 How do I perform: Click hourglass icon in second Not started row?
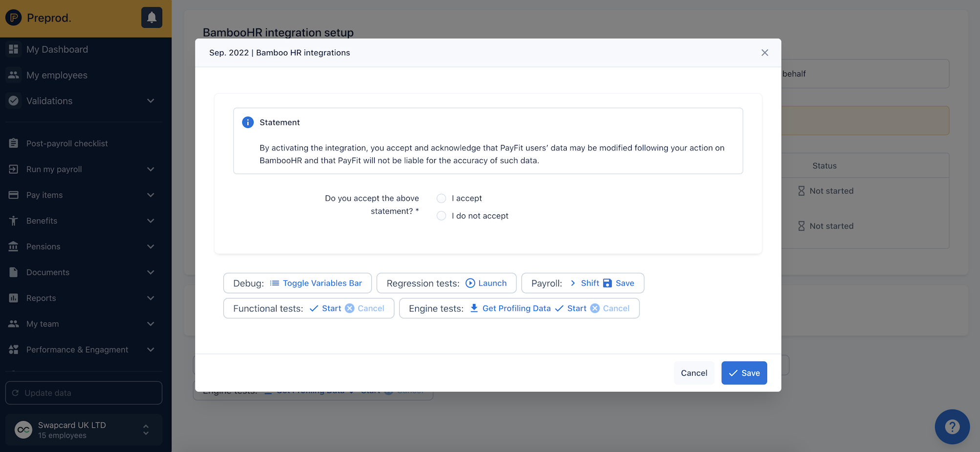click(x=801, y=226)
